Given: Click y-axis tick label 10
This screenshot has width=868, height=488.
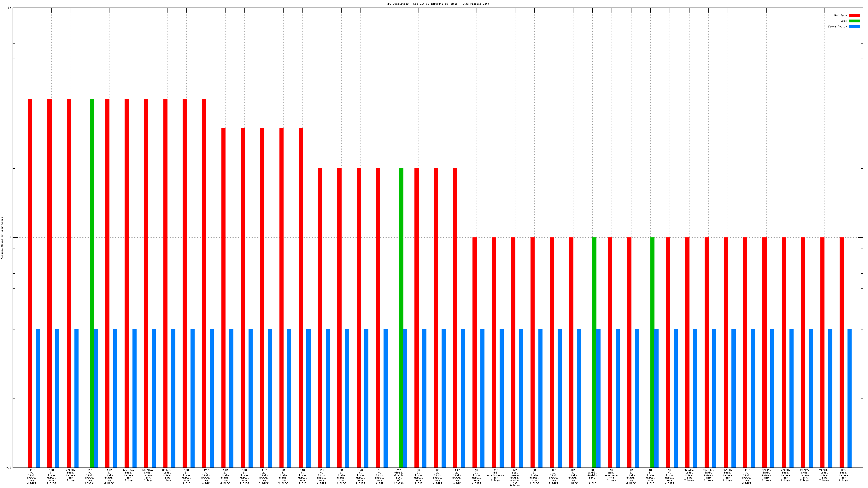Looking at the screenshot, I should point(9,8).
